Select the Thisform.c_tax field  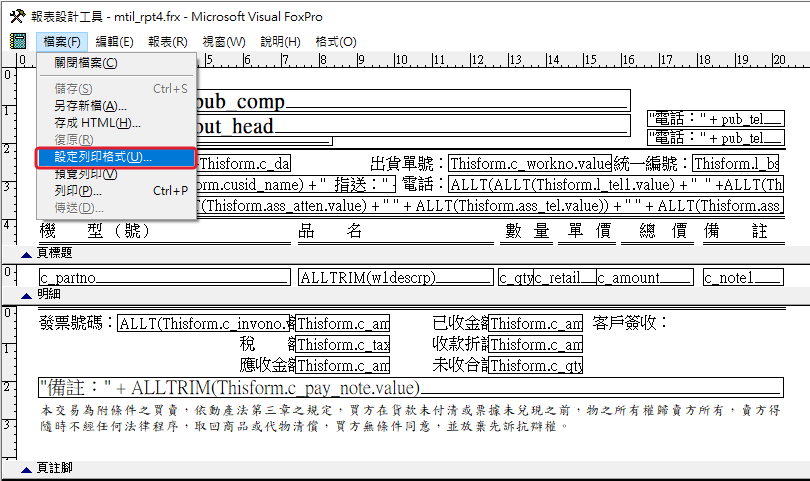(x=342, y=344)
